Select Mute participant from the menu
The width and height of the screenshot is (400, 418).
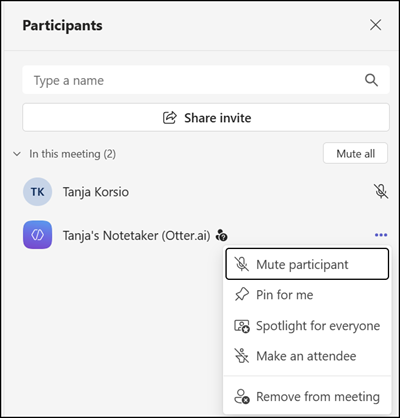click(307, 264)
